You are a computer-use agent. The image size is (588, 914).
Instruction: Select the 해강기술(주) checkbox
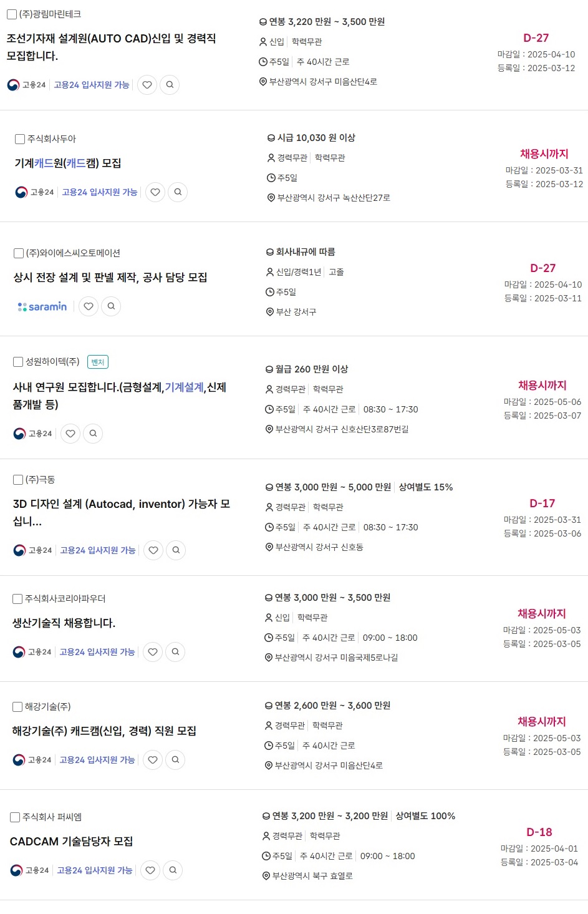click(x=17, y=707)
